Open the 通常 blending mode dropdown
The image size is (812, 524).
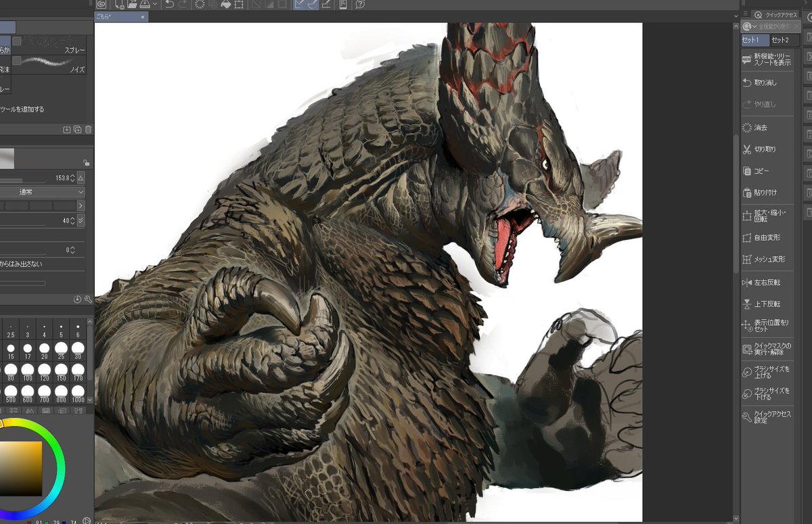click(x=42, y=193)
